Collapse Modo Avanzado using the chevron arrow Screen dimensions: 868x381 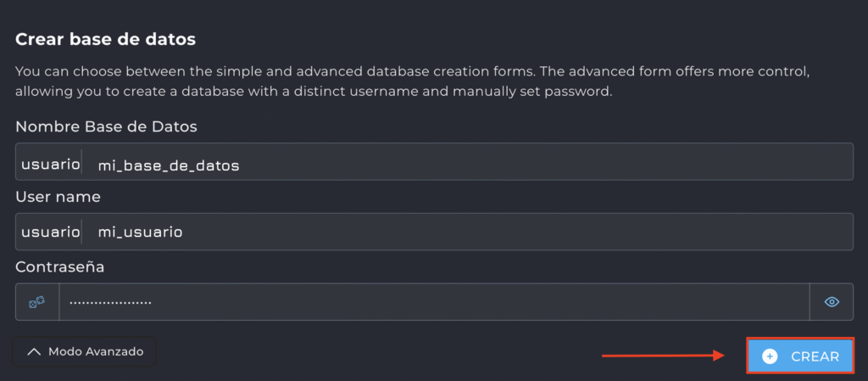coord(34,351)
